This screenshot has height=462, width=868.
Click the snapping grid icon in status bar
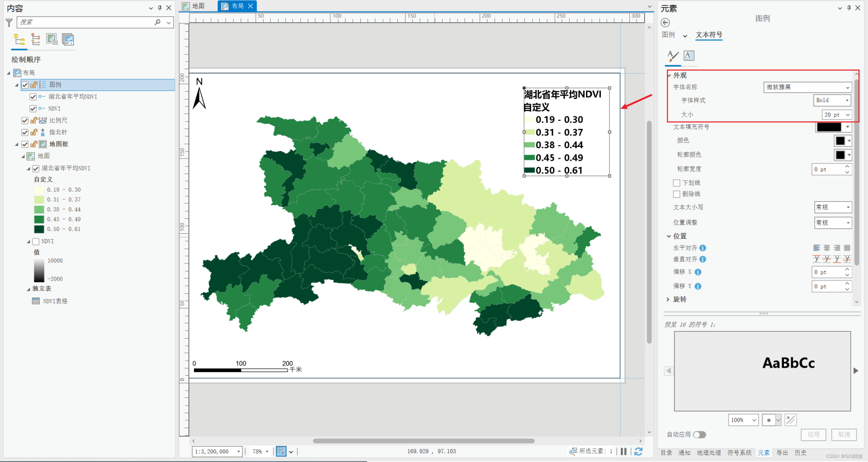pyautogui.click(x=281, y=451)
